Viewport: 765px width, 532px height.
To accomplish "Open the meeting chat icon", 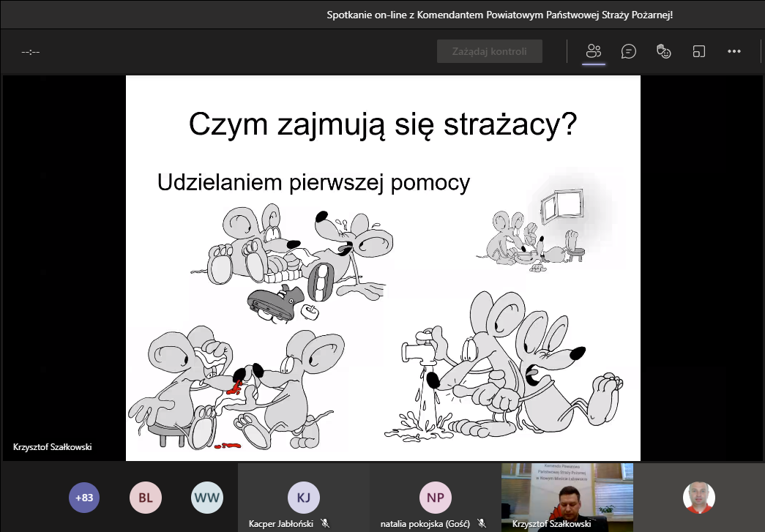I will [628, 51].
